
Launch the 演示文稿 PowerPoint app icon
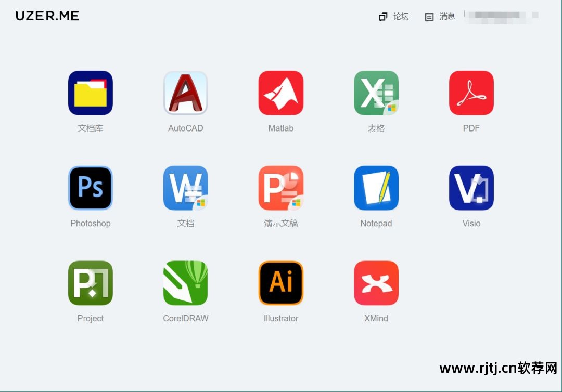coord(281,188)
